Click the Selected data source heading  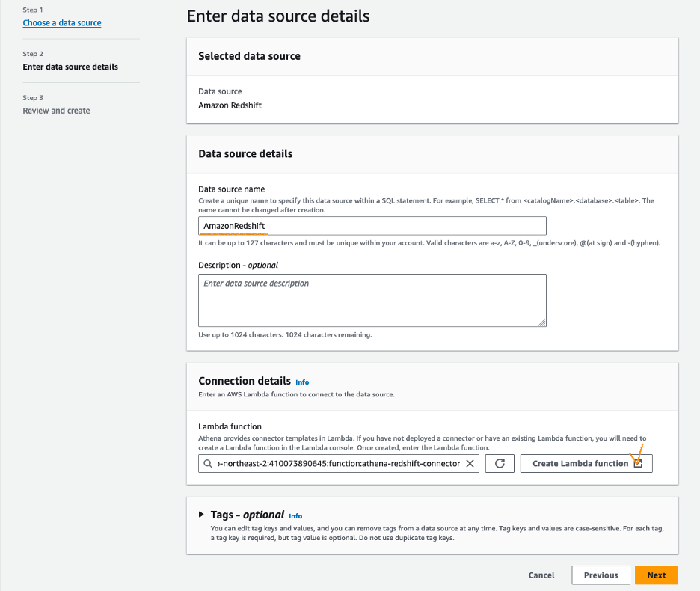click(x=249, y=56)
